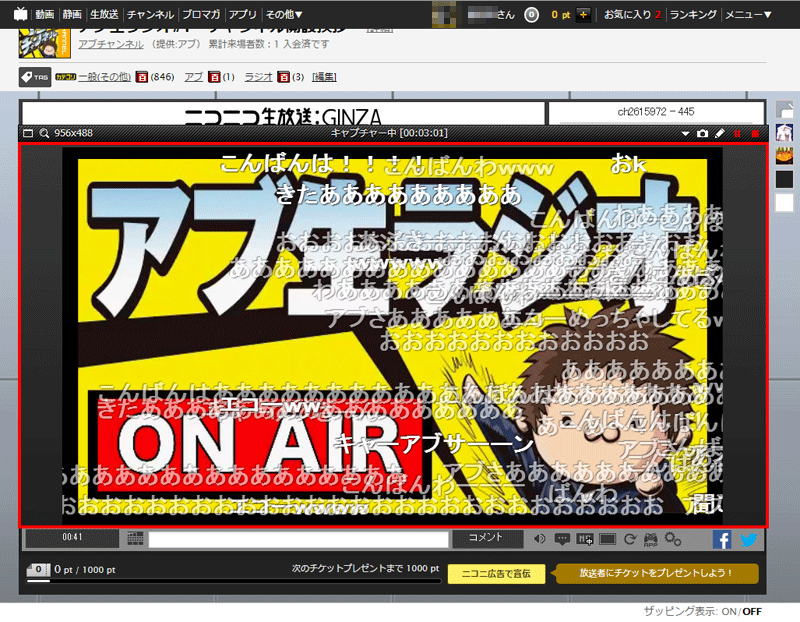Click the ch2615972 - 445 channel text
Image resolution: width=800 pixels, height=622 pixels.
656,112
